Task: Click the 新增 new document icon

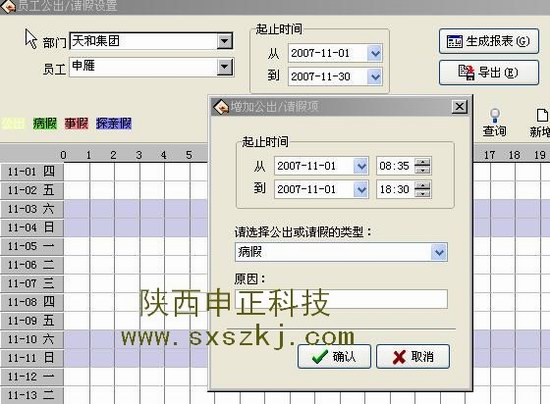Action: point(540,123)
